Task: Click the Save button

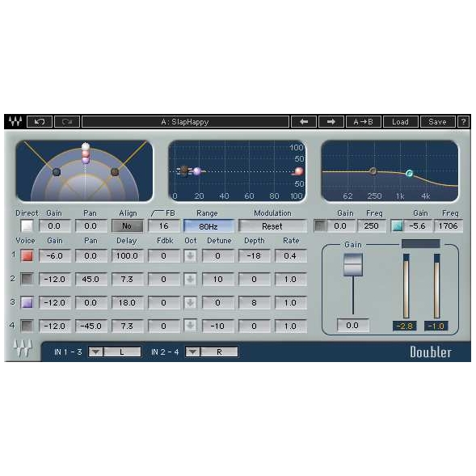Action: click(x=437, y=122)
